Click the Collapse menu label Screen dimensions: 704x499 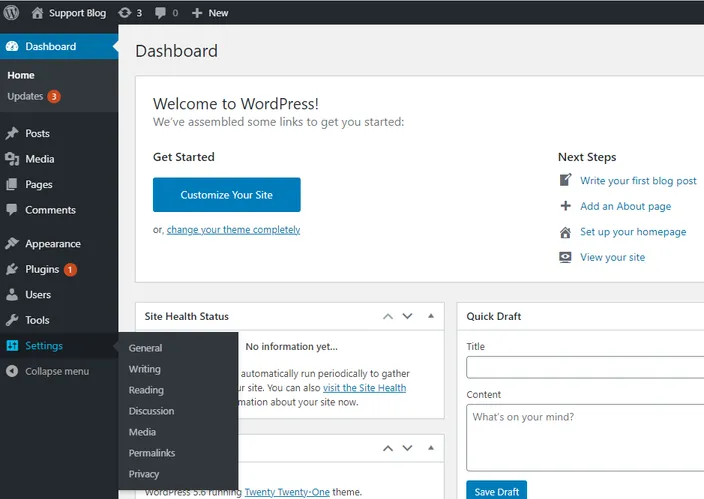57,371
